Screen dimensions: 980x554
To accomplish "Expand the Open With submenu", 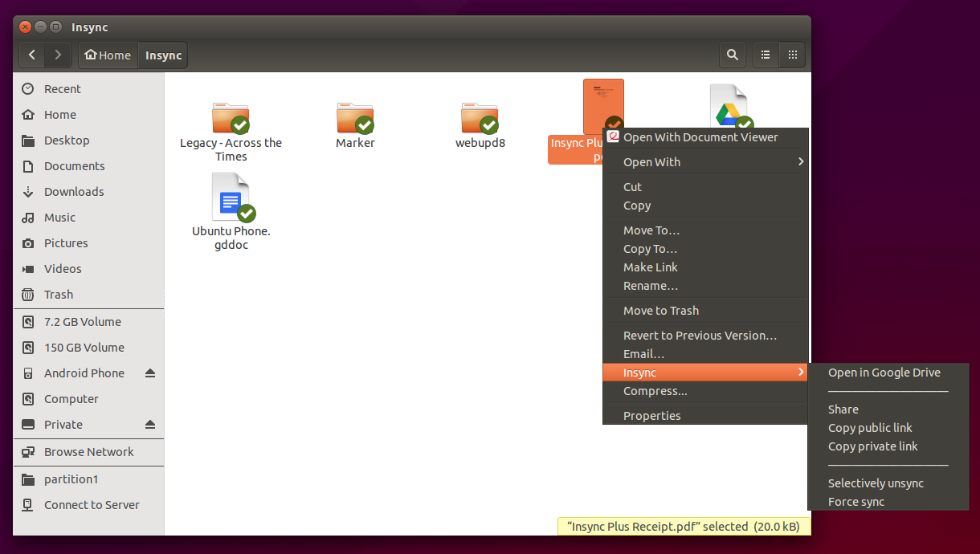I will [x=705, y=162].
